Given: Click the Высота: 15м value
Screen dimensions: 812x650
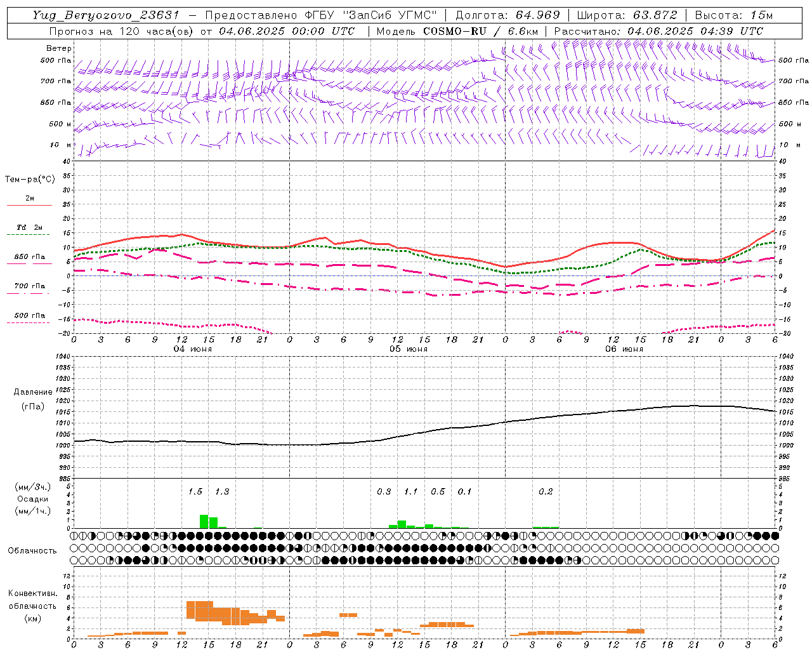Looking at the screenshot, I should click(734, 15).
